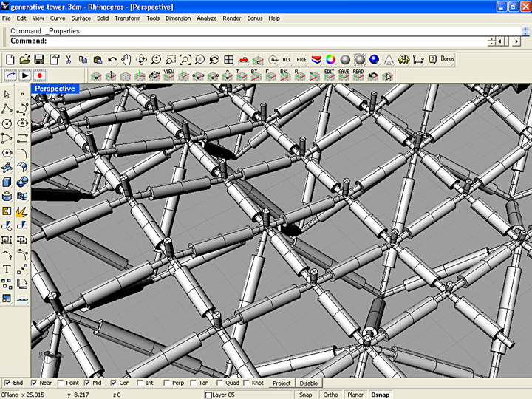This screenshot has height=399, width=532.
Task: Click the Cut scissors icon
Action: 68,59
